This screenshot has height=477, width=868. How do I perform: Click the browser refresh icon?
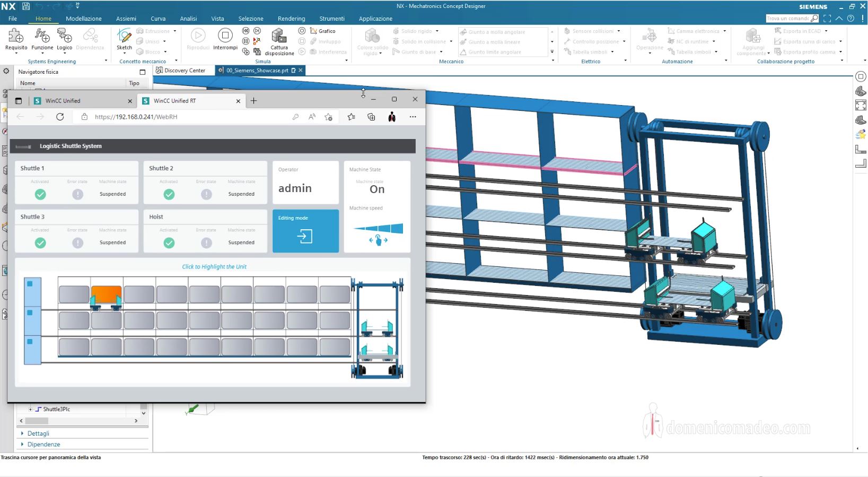tap(60, 117)
